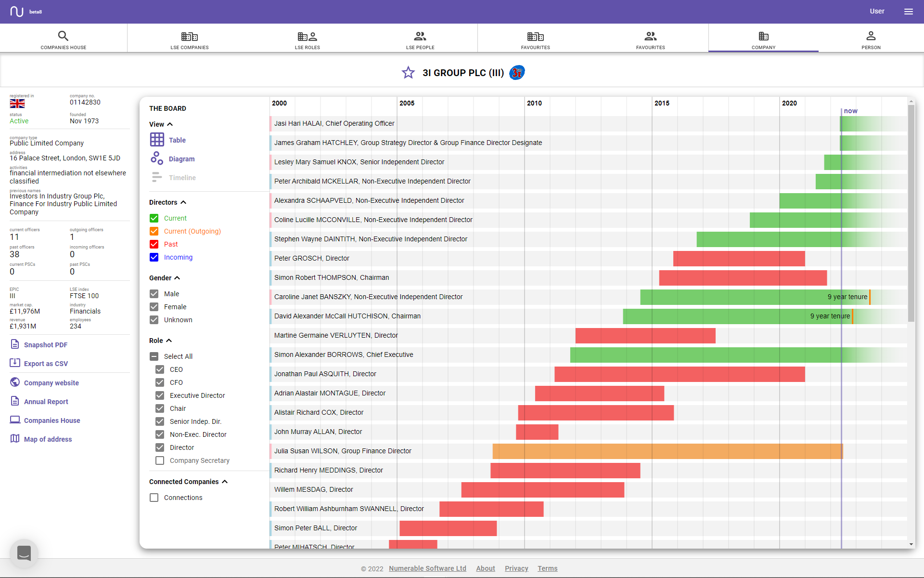924x578 pixels.
Task: Open the Person tab label
Action: [x=871, y=48]
